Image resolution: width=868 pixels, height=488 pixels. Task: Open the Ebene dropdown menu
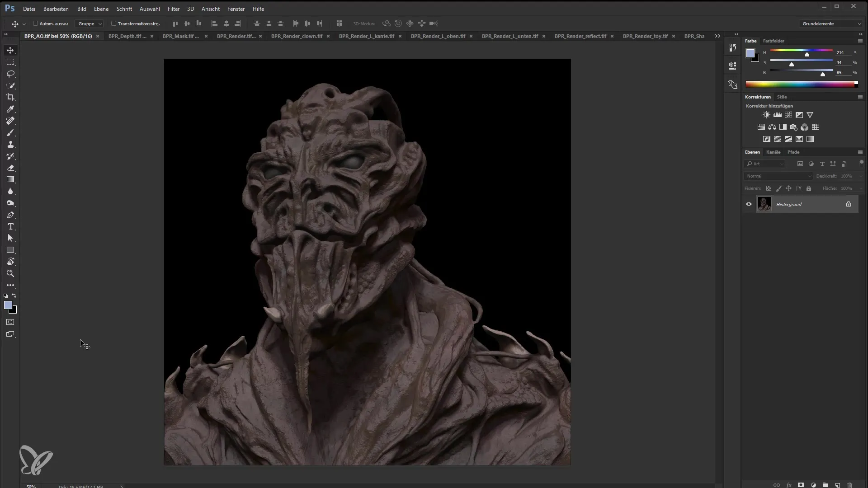point(101,8)
